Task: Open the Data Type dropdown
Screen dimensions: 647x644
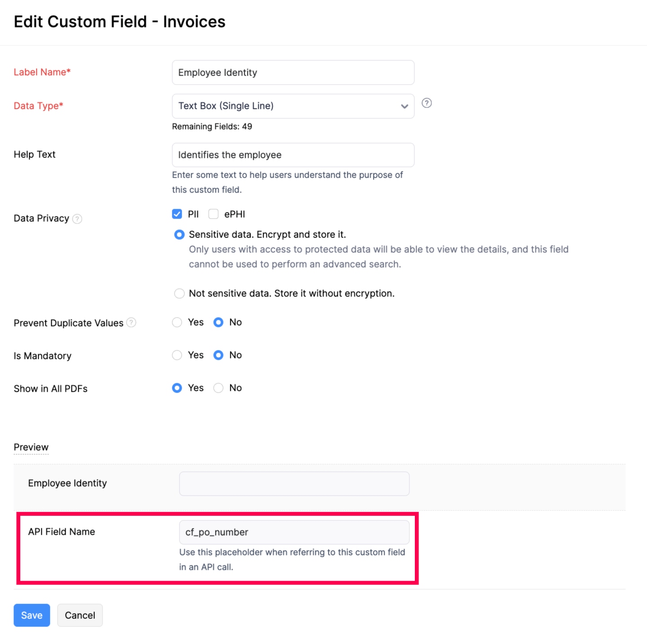Action: (x=404, y=106)
